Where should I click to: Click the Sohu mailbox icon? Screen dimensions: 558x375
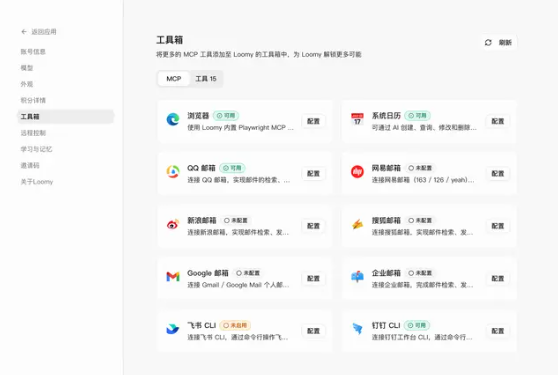coord(357,224)
